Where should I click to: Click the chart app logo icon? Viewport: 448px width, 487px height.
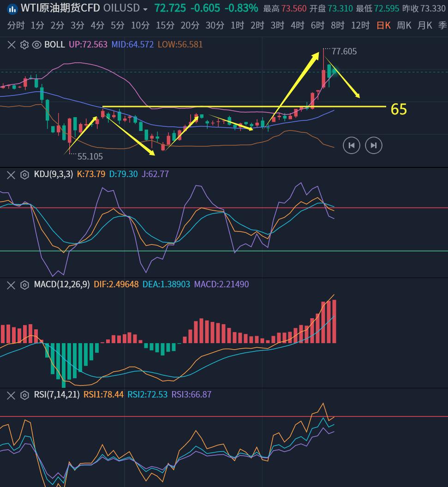pos(12,8)
